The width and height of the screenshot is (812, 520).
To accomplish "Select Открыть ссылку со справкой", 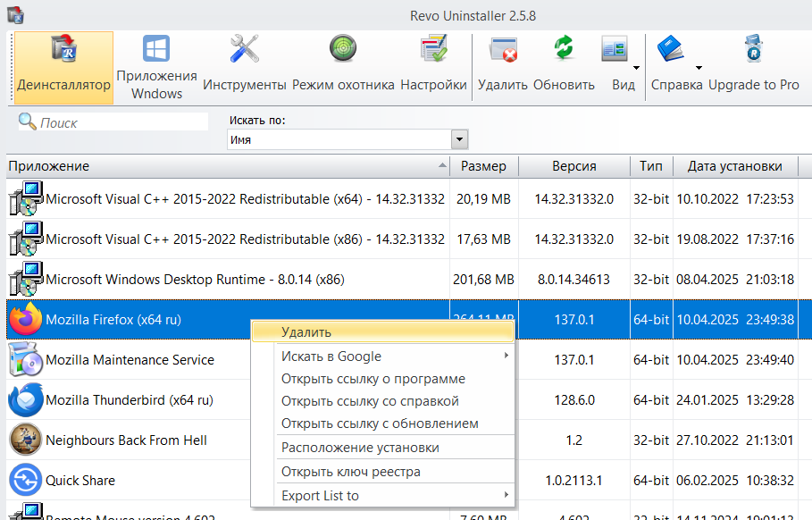I will 382,401.
